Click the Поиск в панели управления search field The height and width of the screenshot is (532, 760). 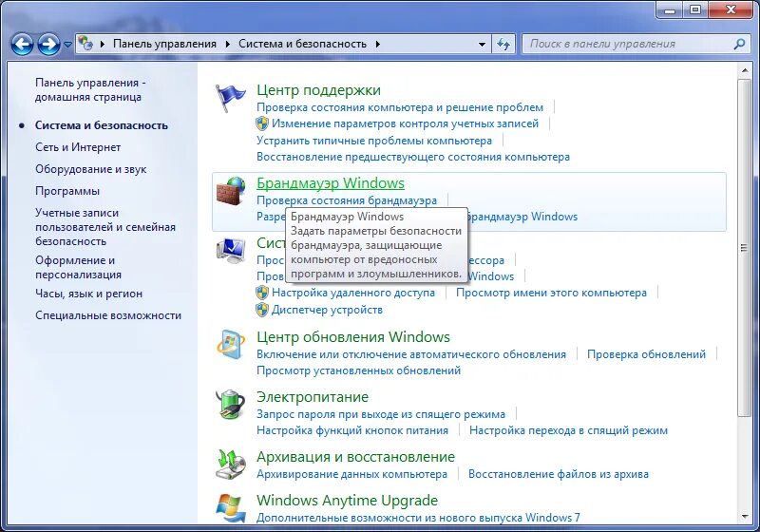pos(634,44)
